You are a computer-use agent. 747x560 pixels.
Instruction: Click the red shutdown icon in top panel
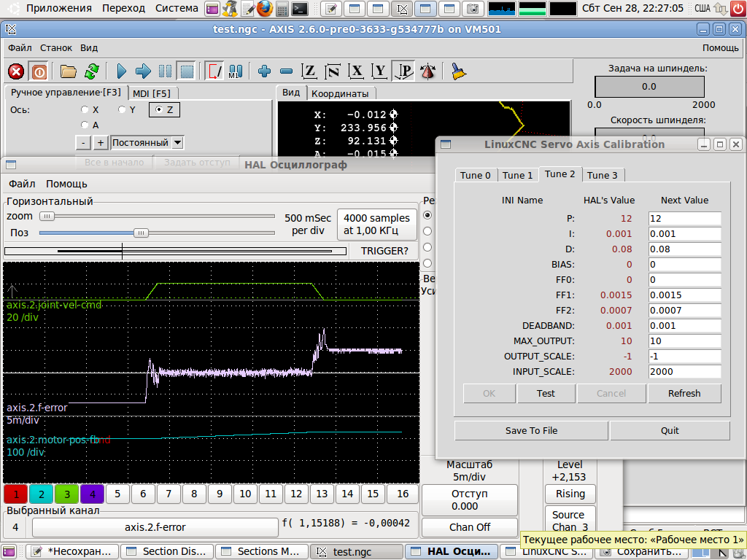coord(738,8)
